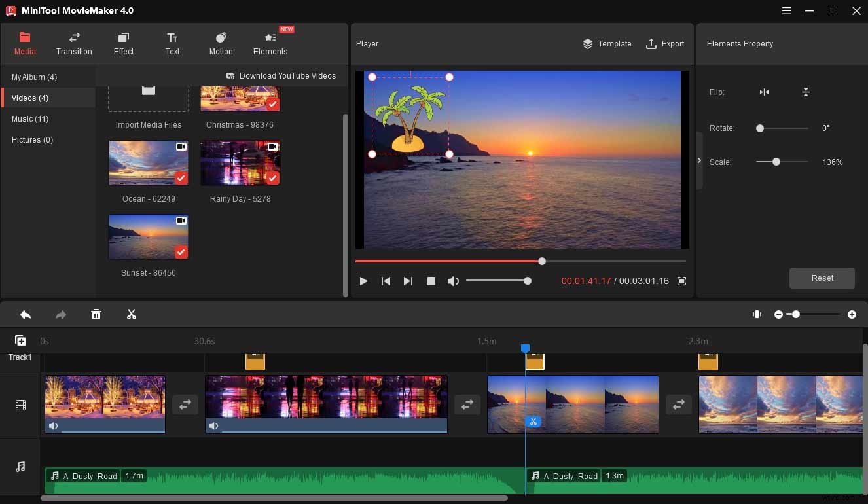868x504 pixels.
Task: Toggle the mute icon on the Christmas clip
Action: point(53,425)
